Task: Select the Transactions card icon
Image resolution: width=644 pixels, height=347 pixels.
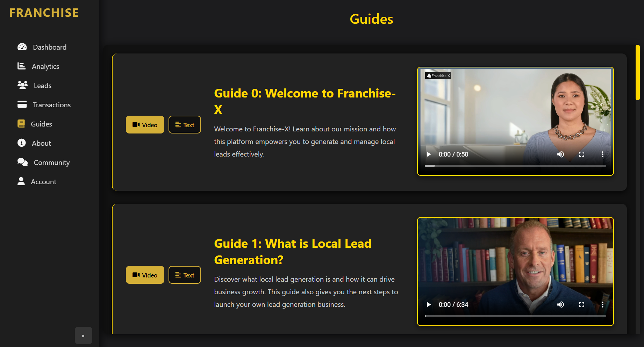Action: pyautogui.click(x=22, y=104)
